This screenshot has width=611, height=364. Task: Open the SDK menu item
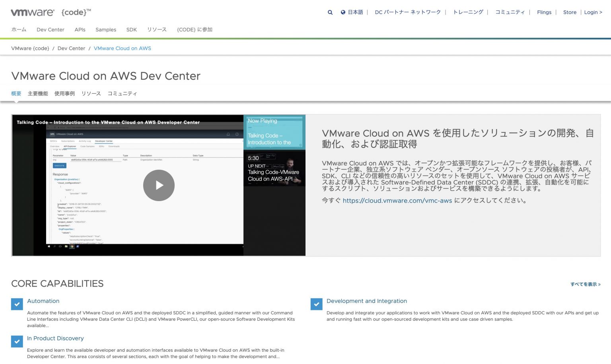coord(132,29)
